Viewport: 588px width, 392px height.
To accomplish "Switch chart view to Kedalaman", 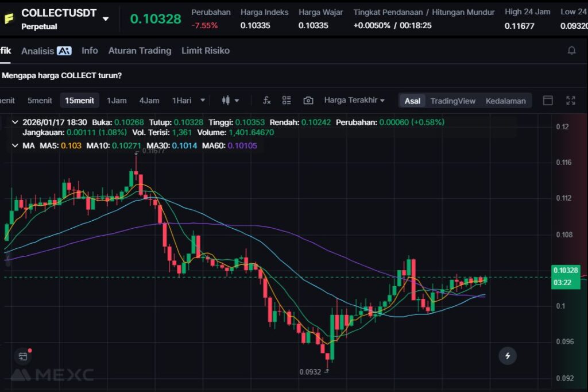I will click(x=505, y=101).
